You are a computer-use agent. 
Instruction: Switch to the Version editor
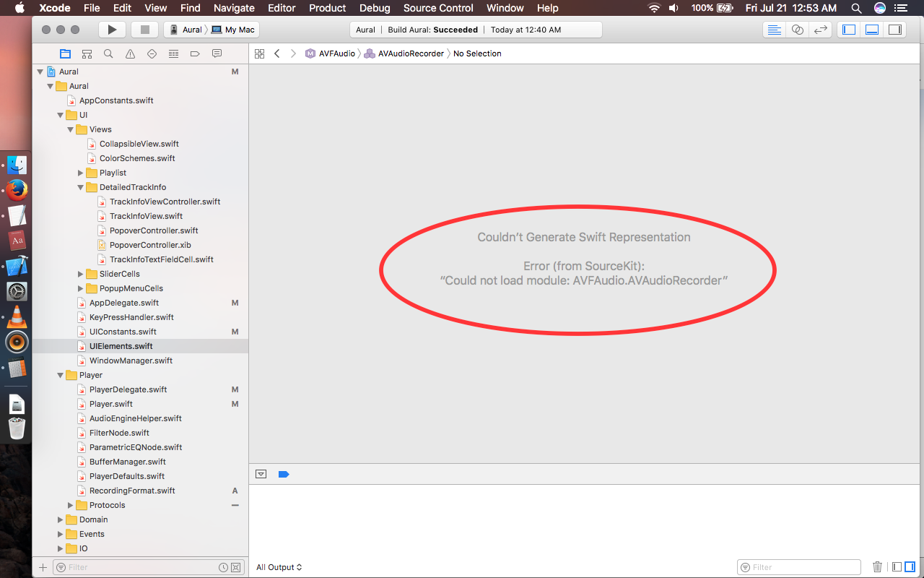tap(820, 30)
